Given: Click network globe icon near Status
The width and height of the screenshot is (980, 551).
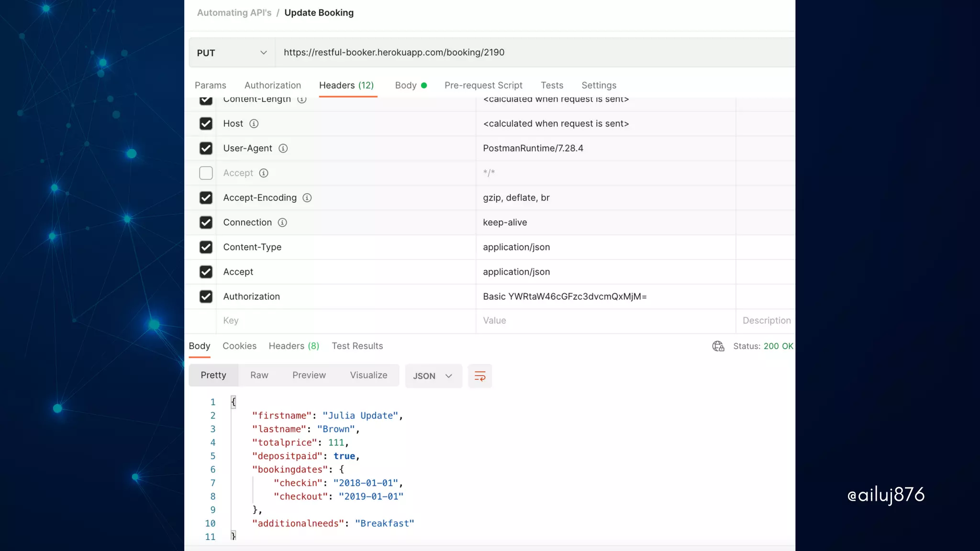Looking at the screenshot, I should coord(718,346).
